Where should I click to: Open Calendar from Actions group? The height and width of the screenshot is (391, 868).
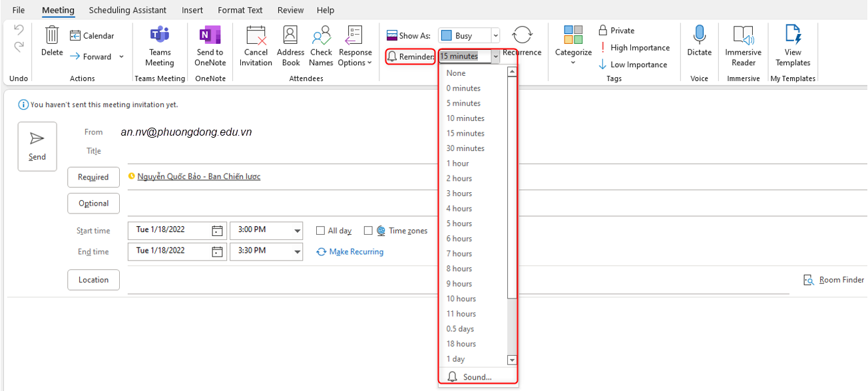pos(92,36)
